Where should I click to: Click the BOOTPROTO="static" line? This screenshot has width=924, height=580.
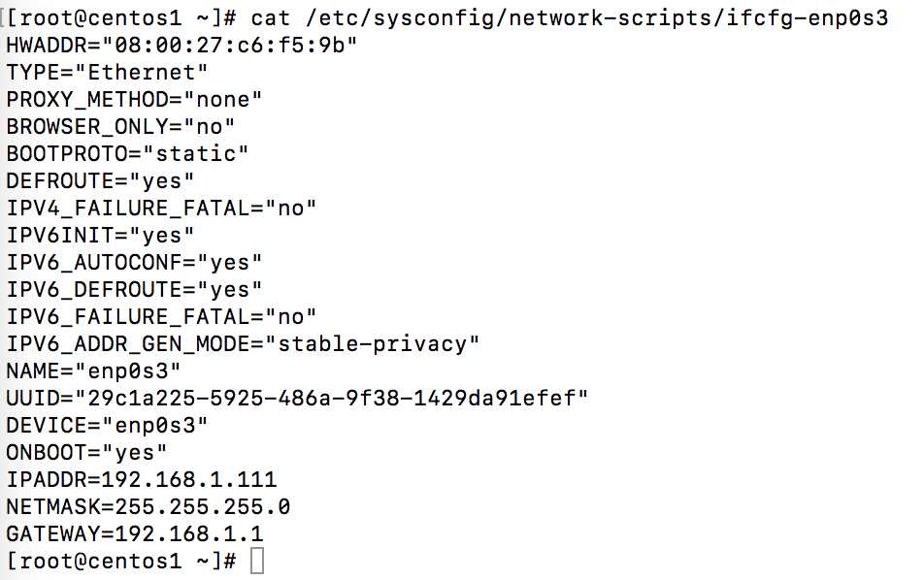point(127,154)
